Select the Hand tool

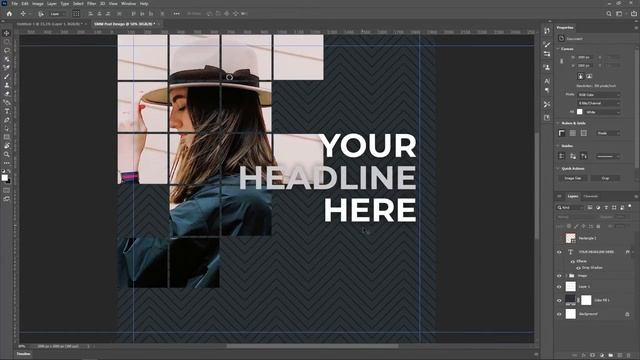coord(7,146)
